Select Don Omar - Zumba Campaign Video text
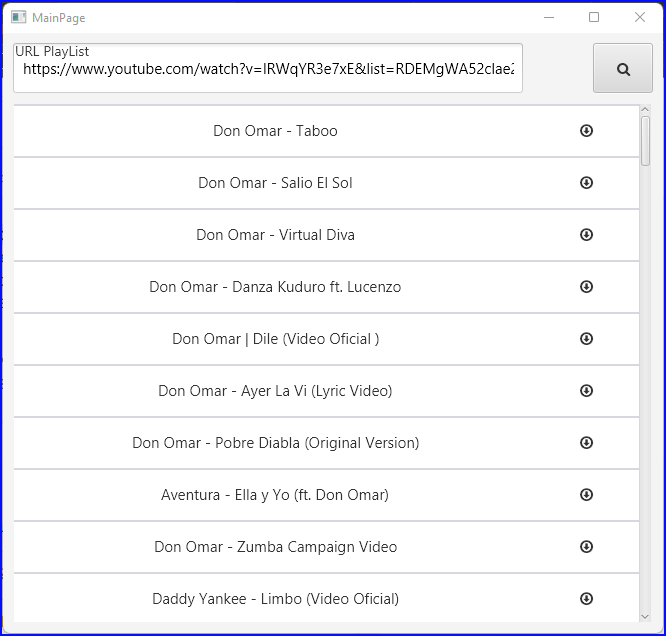Image resolution: width=666 pixels, height=636 pixels. tap(275, 547)
